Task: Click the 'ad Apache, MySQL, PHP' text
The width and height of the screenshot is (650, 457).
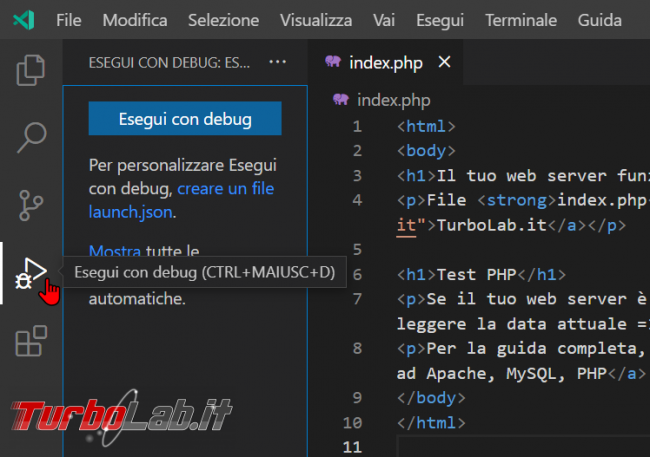Action: point(502,373)
